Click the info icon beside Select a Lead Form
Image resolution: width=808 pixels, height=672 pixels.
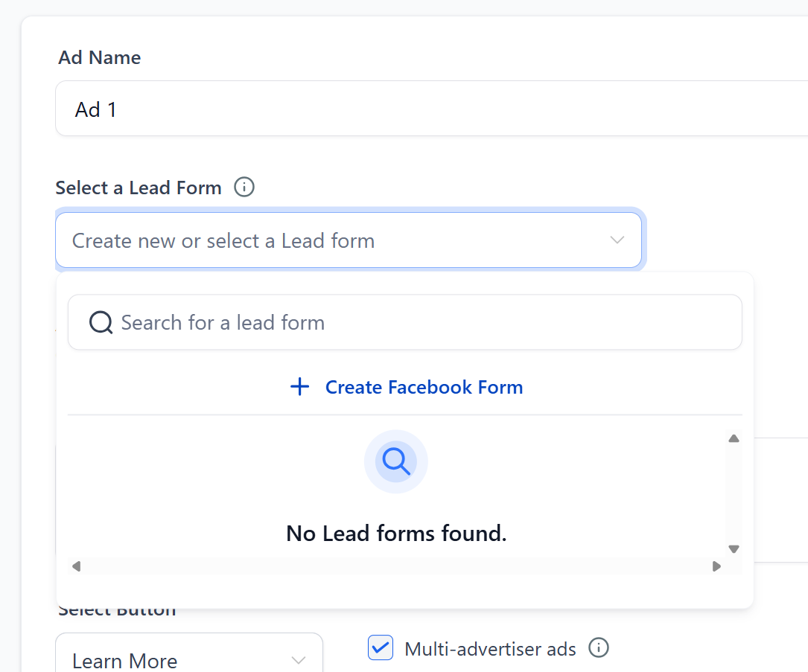click(244, 187)
